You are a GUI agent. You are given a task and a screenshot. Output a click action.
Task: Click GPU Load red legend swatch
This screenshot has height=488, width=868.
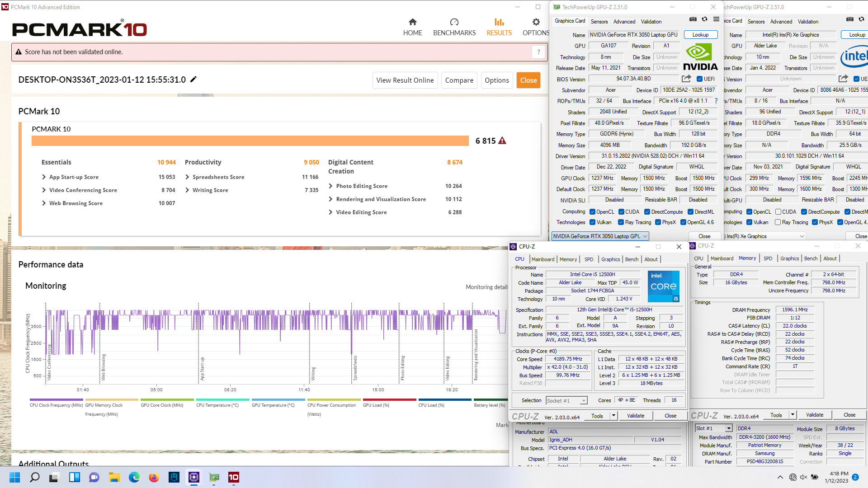click(390, 400)
